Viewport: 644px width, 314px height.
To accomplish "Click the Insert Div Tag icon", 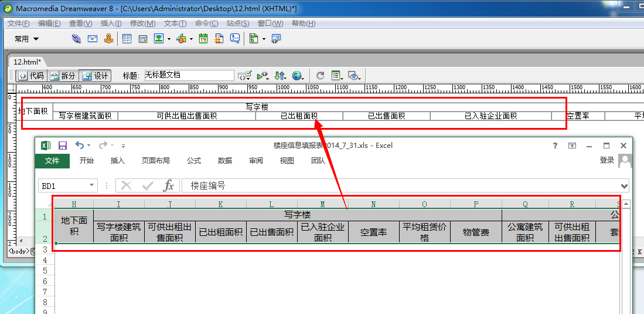I will pyautogui.click(x=143, y=39).
